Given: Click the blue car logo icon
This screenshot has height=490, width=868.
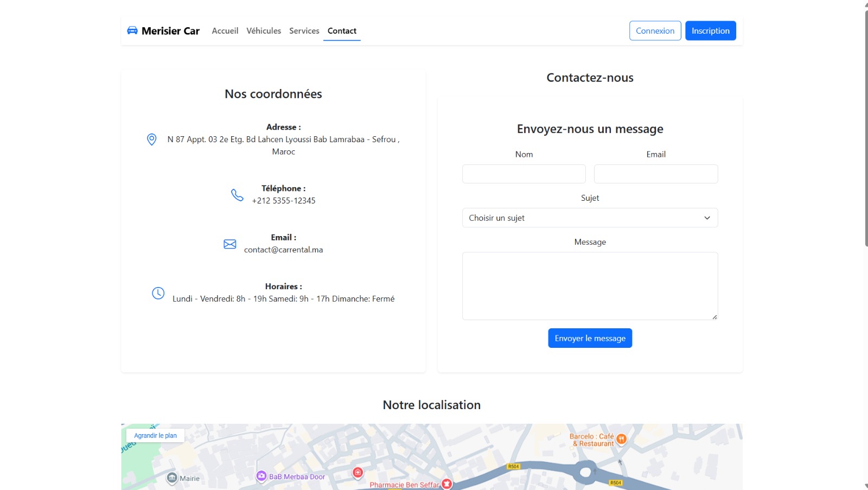Looking at the screenshot, I should coord(132,30).
